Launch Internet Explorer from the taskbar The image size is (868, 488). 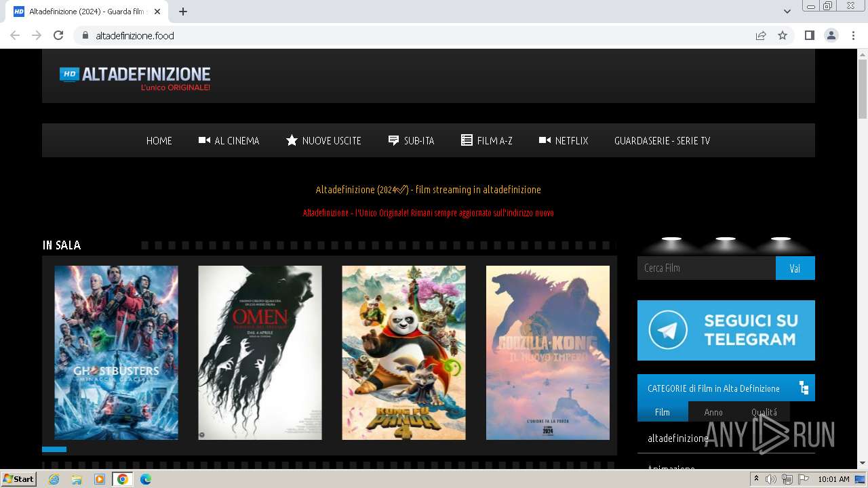coord(54,479)
